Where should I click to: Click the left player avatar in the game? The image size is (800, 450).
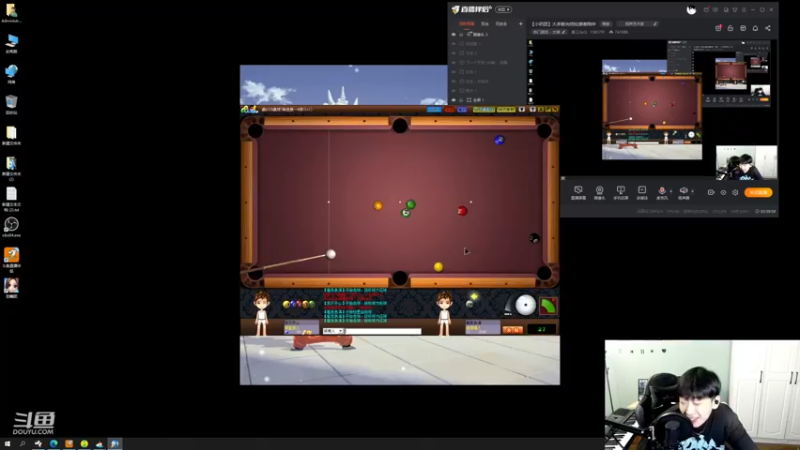pyautogui.click(x=262, y=313)
